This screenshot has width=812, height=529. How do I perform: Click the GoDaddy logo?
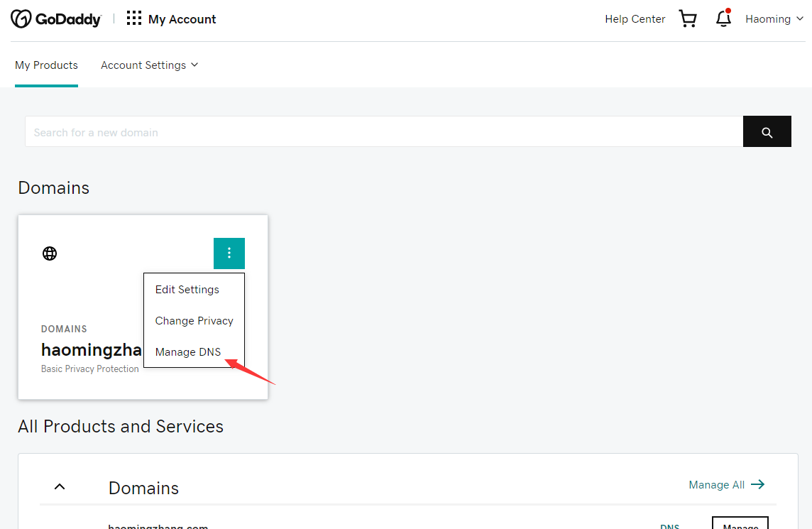[56, 19]
